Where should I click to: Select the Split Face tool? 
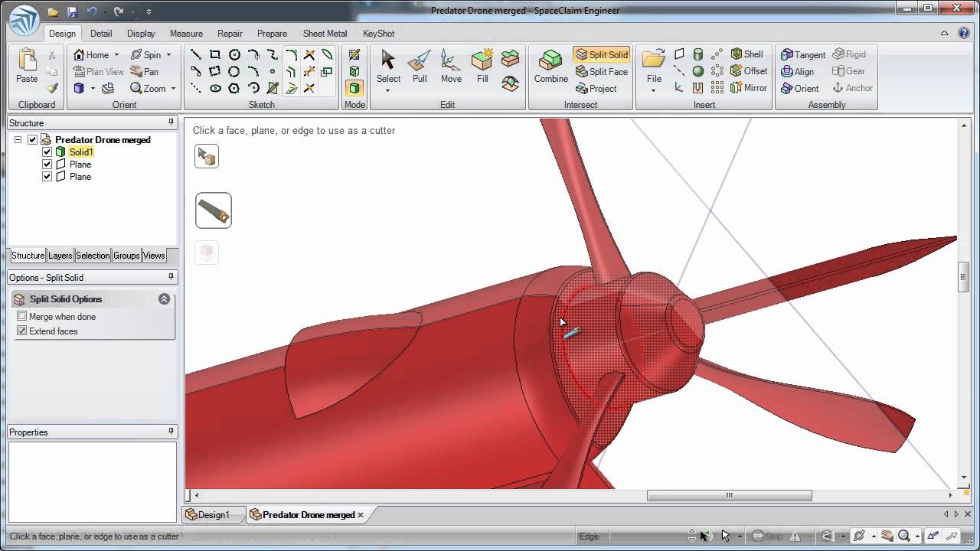pos(601,72)
